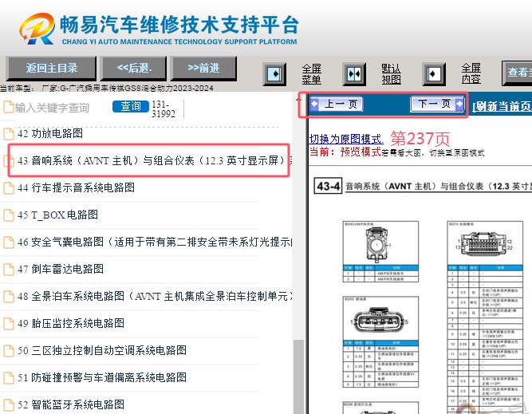Open 47 倒车雷达电路图 entry
The height and width of the screenshot is (414, 532).
pos(61,269)
